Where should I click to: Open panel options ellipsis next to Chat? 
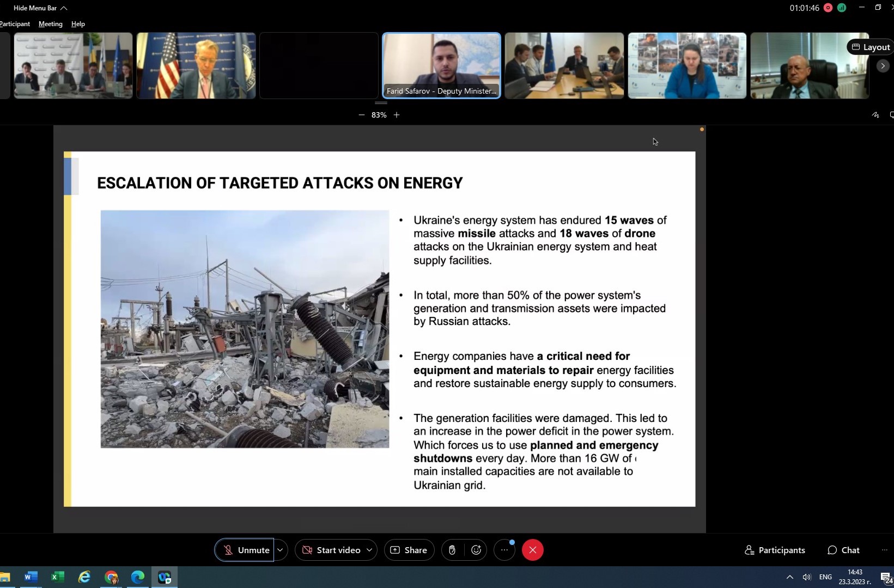tap(884, 550)
